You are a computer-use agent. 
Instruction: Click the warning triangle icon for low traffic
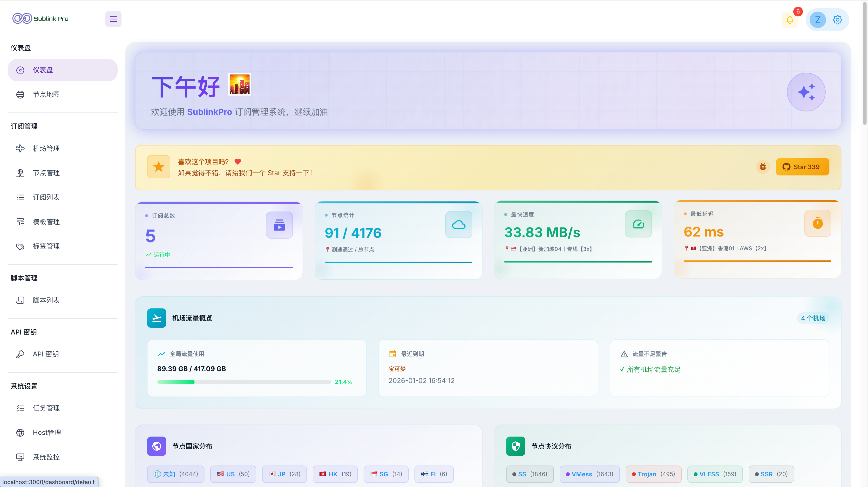[624, 354]
